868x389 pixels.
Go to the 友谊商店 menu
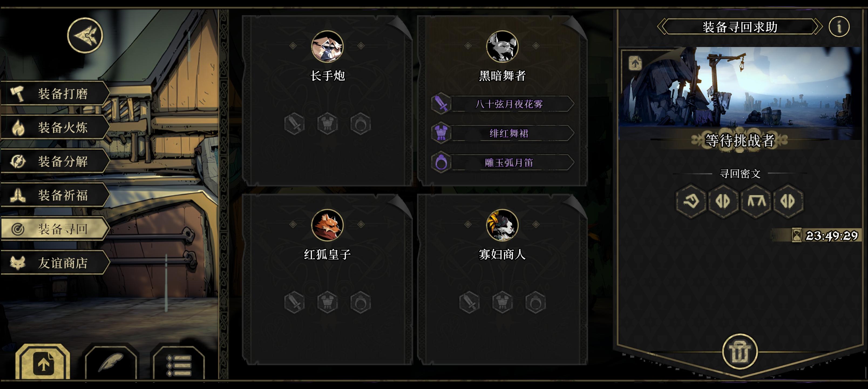[55, 263]
